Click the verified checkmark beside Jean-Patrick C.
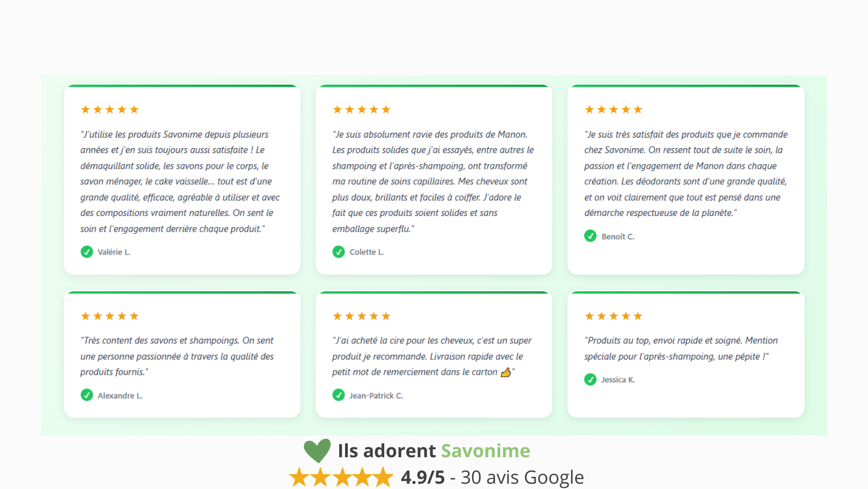The image size is (868, 489). [x=339, y=395]
